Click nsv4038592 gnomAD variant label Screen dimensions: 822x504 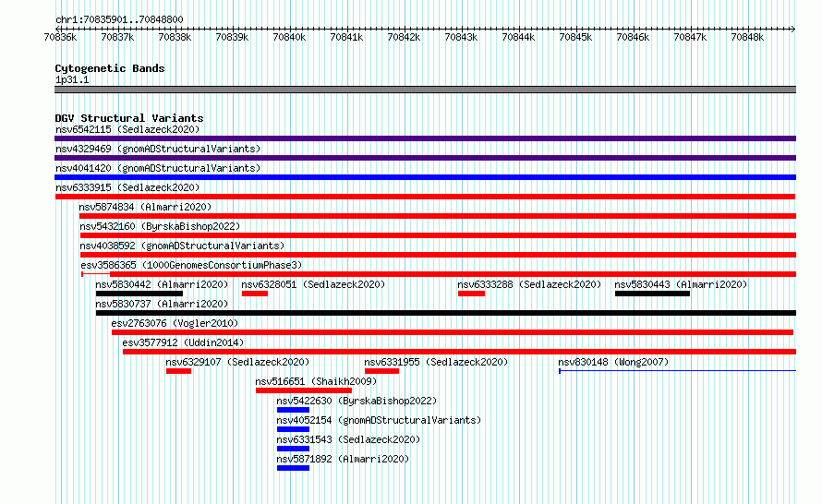(182, 246)
